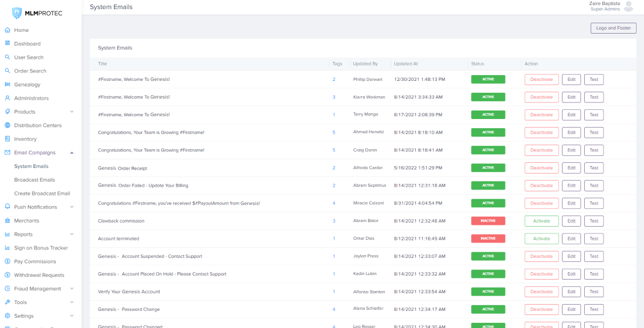Activate the Clawback commission email
The image size is (644, 328).
pos(541,221)
